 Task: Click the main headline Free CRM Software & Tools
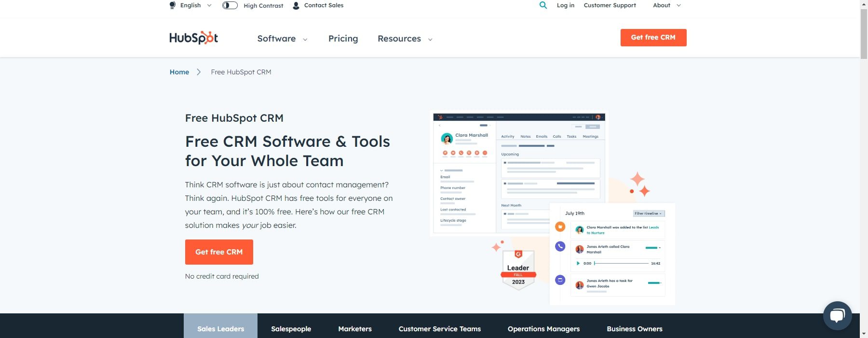[x=287, y=151]
